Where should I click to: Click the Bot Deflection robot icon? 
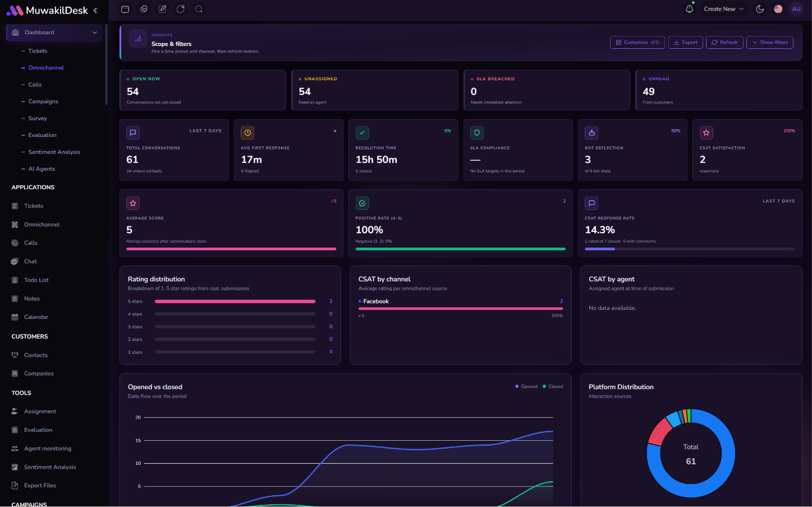click(x=591, y=133)
